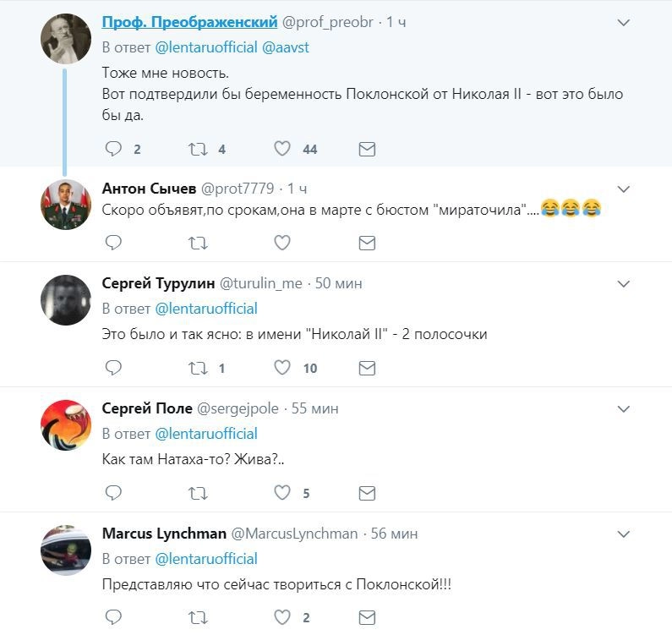The image size is (672, 635).
Task: Like Сергей Турулин's tweet with 10 likes
Action: [282, 368]
